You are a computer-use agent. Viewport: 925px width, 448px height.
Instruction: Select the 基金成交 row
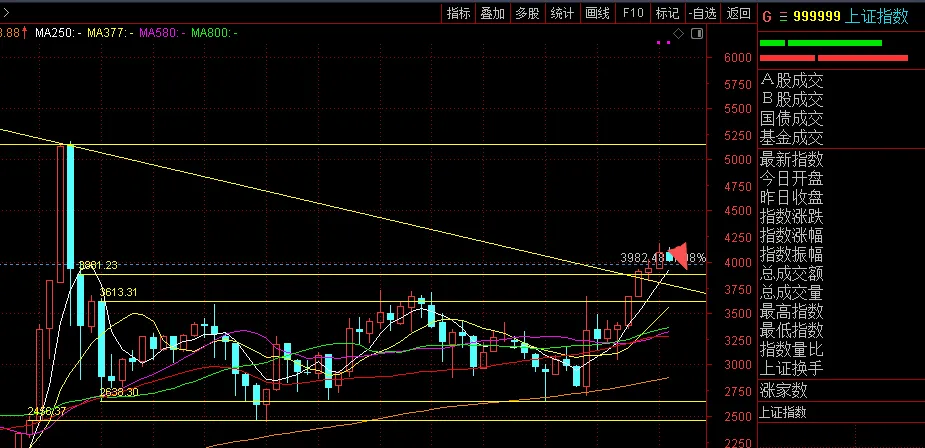(792, 138)
